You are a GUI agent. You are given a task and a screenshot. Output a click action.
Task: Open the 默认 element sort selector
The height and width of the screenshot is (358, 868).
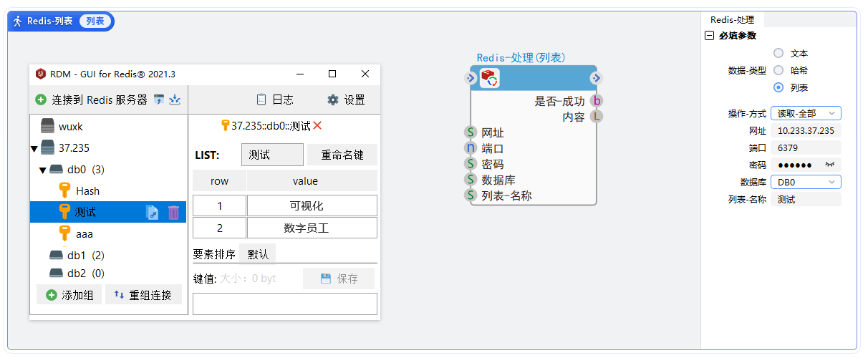(258, 253)
